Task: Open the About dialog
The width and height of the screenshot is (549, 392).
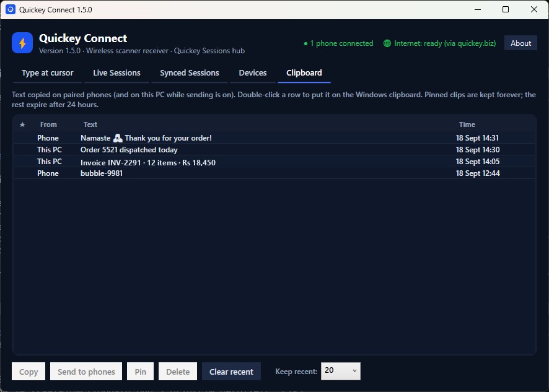Action: click(520, 43)
